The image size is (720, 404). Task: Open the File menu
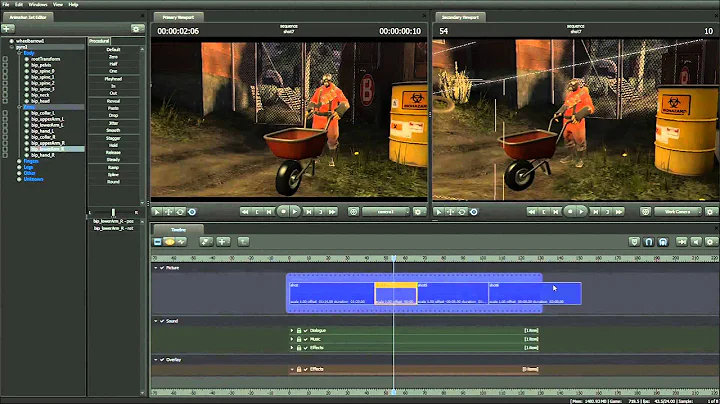point(6,5)
